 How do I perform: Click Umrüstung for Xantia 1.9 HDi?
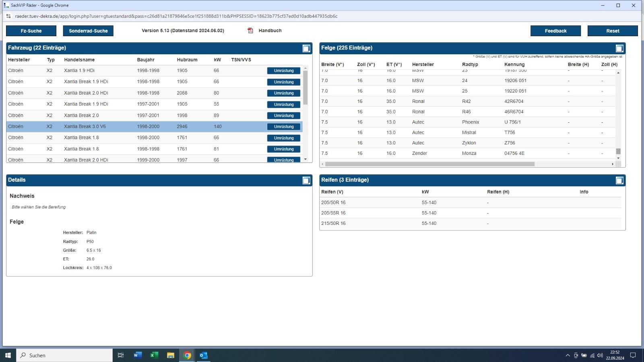[284, 71]
